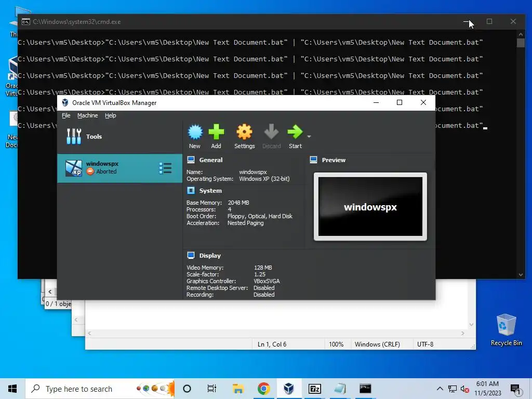The image size is (532, 399).
Task: Show hidden system tray icons
Action: pos(440,389)
